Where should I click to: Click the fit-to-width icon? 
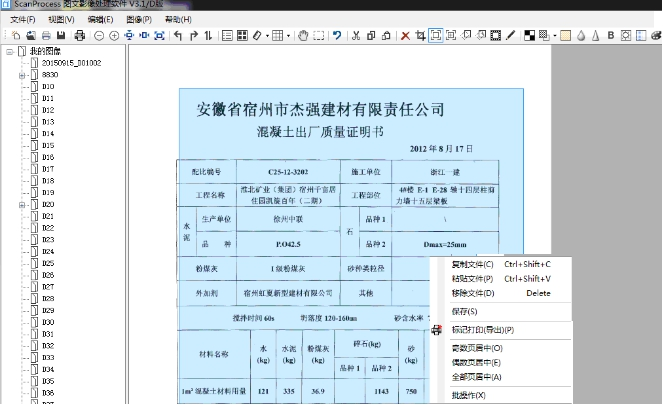tap(144, 36)
